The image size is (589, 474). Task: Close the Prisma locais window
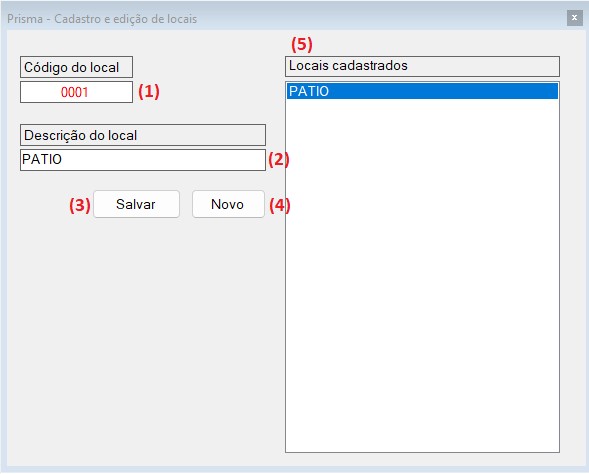pos(574,18)
